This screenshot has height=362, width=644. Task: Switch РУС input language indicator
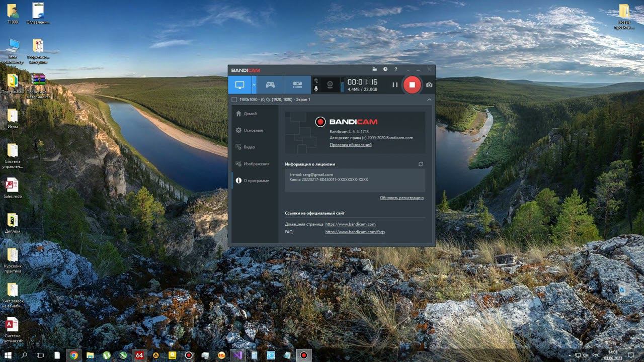[x=595, y=355]
